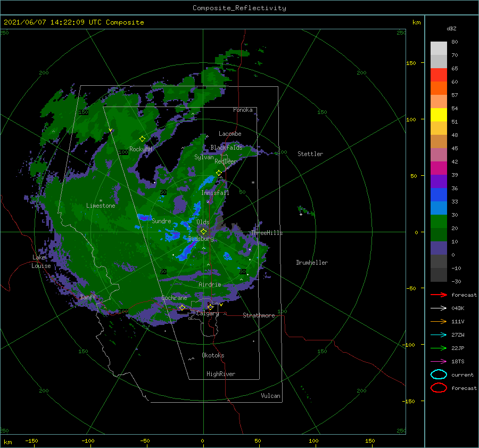Click the Limestone label
The image size is (479, 448).
pos(101,206)
